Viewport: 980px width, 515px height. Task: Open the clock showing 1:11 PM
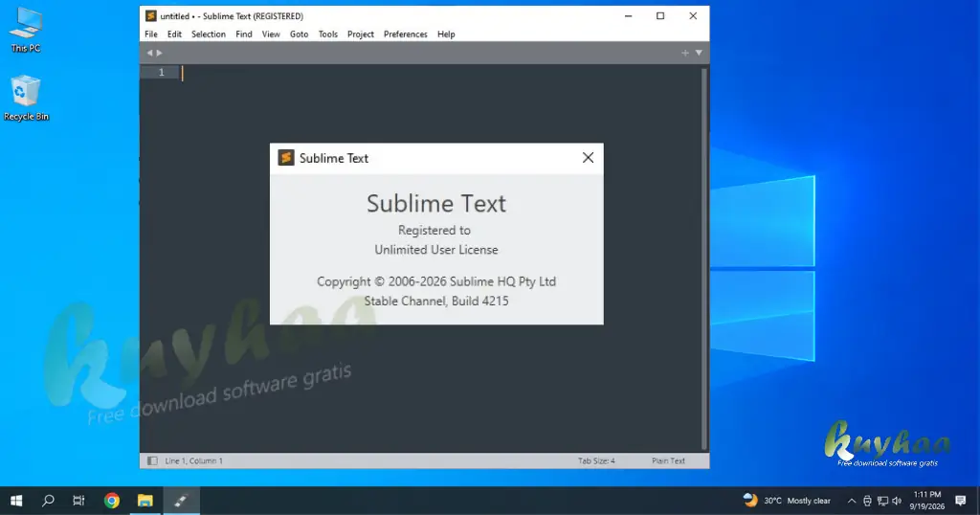926,501
